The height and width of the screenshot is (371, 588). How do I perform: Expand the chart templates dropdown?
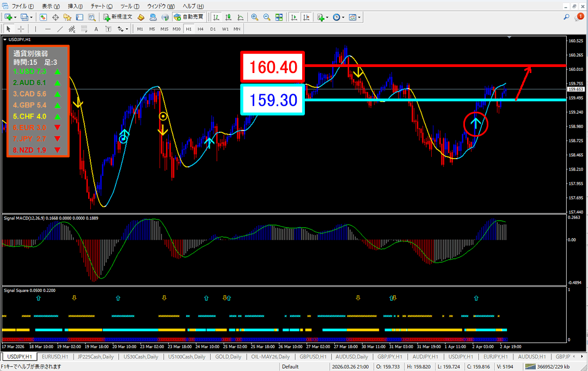coord(359,17)
